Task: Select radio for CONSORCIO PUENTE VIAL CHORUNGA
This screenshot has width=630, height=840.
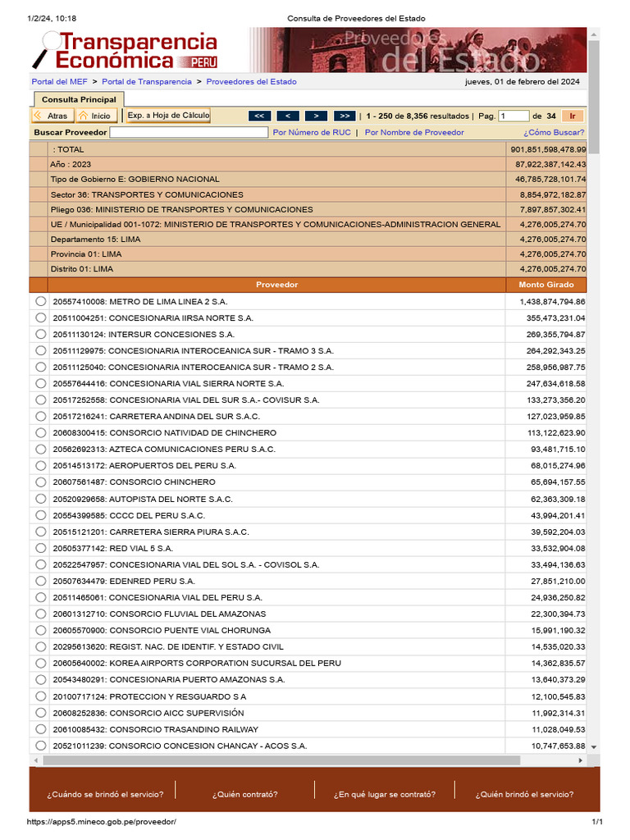Action: tap(41, 630)
